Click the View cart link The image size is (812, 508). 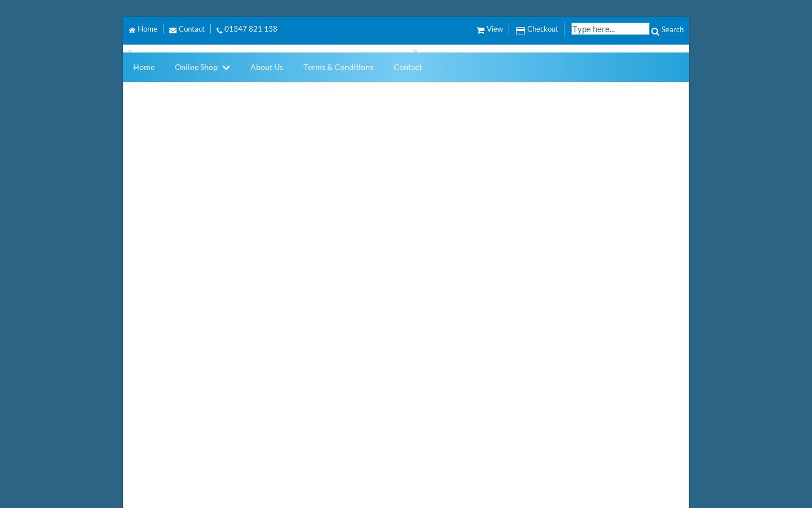click(494, 29)
